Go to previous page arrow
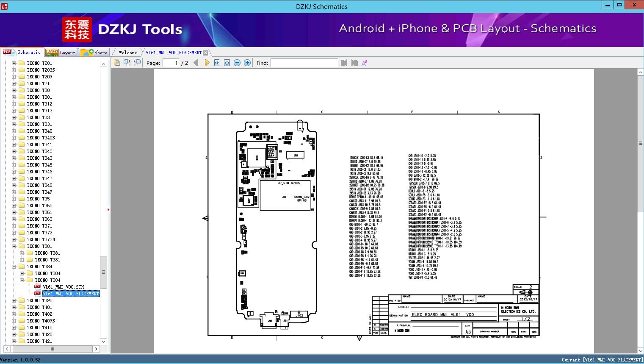The width and height of the screenshot is (644, 364). (x=196, y=63)
